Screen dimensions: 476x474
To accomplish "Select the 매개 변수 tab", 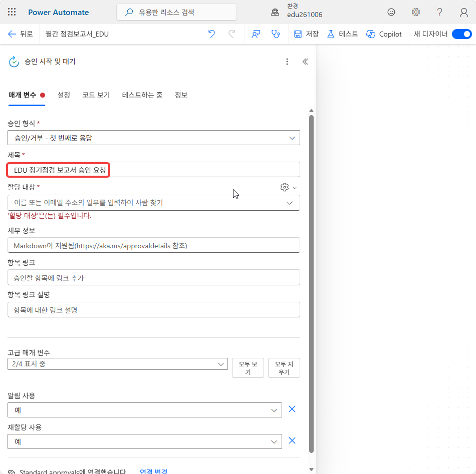I will (27, 95).
